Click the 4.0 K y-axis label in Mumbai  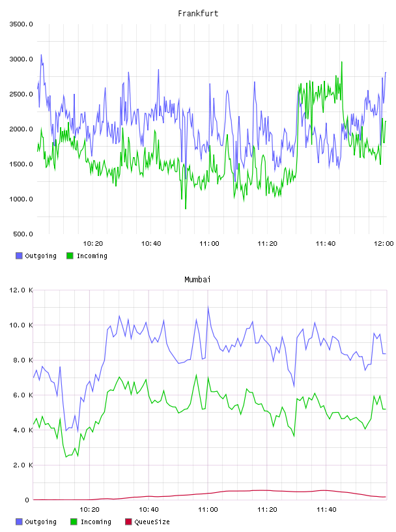point(23,430)
